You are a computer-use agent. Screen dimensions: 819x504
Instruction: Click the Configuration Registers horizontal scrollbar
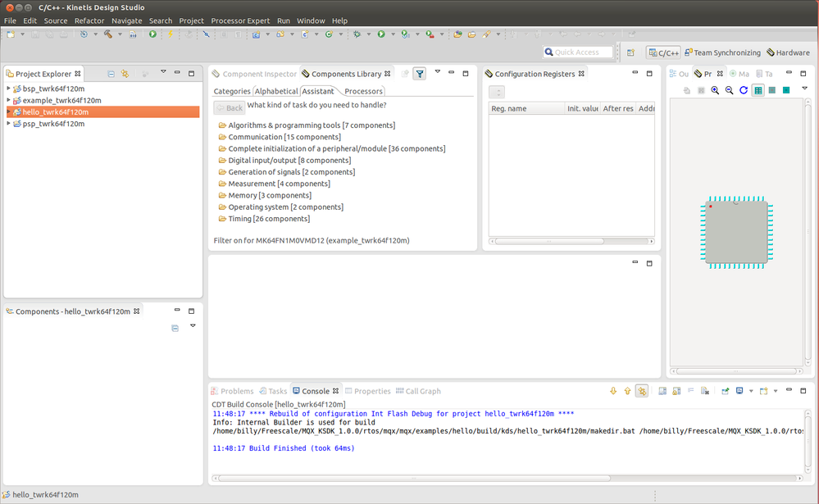(x=548, y=241)
